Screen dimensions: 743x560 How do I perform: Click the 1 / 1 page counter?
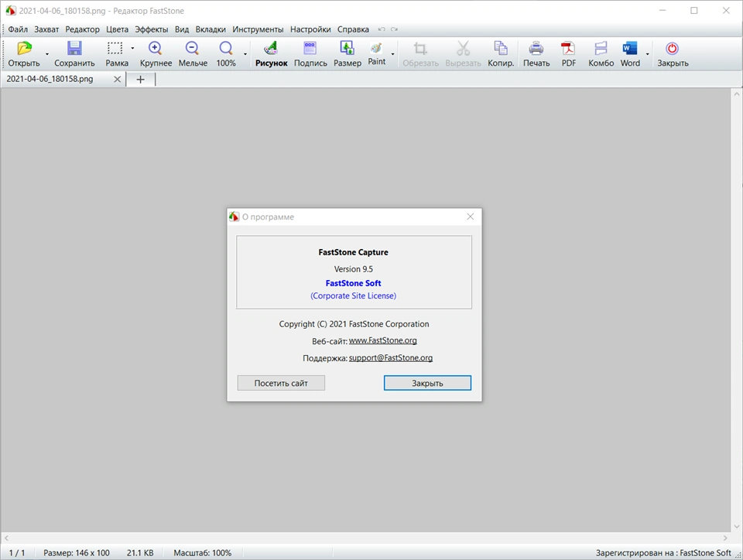(17, 553)
